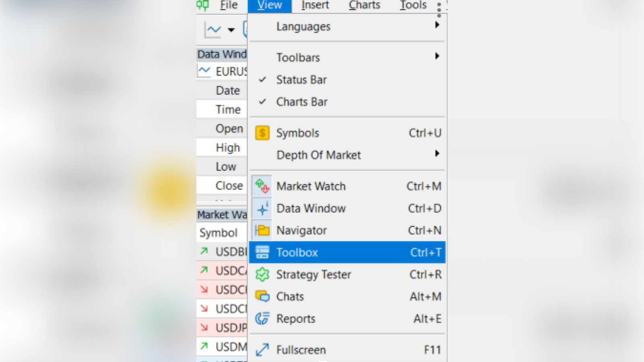The image size is (644, 362).
Task: Click the Fullscreen arrow icon
Action: (x=262, y=350)
